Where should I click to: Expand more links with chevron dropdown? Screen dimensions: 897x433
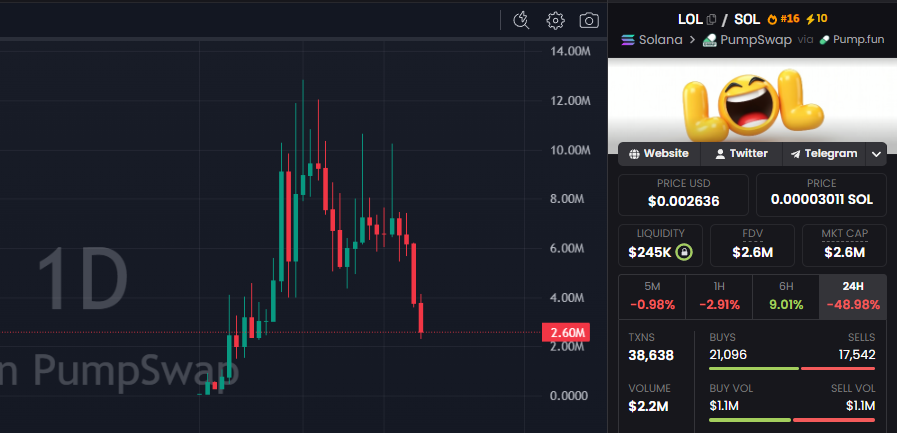[x=876, y=154]
